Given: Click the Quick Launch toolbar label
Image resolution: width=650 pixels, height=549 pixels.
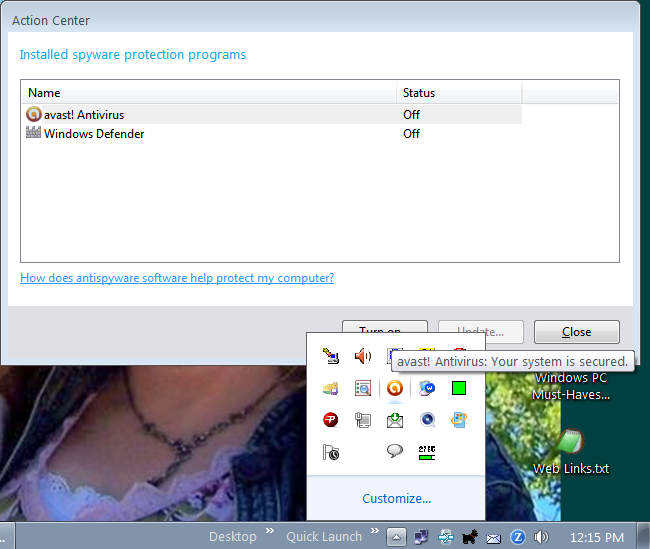Looking at the screenshot, I should click(324, 537).
